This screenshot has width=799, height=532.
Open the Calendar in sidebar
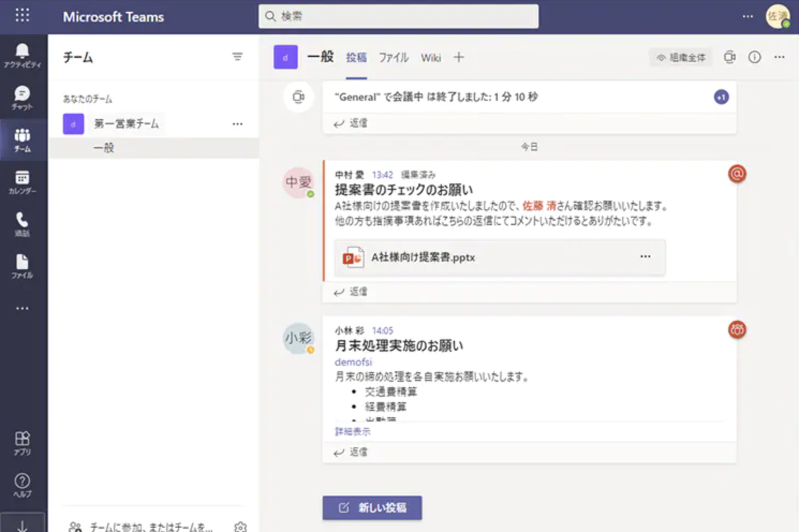(22, 182)
